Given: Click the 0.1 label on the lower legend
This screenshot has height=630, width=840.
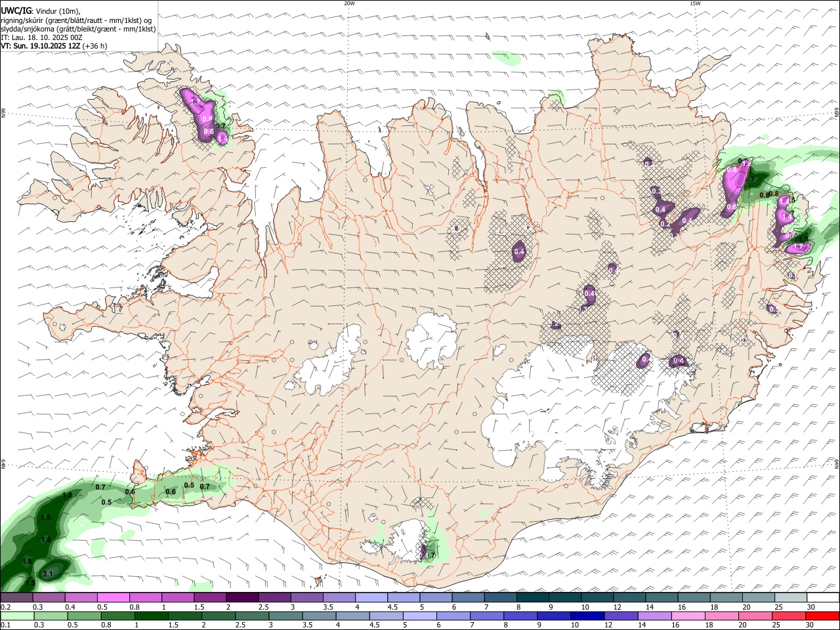Looking at the screenshot, I should [5, 625].
